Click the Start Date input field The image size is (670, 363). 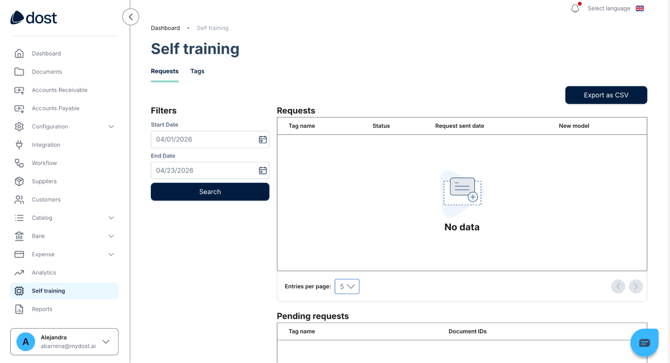click(x=210, y=140)
